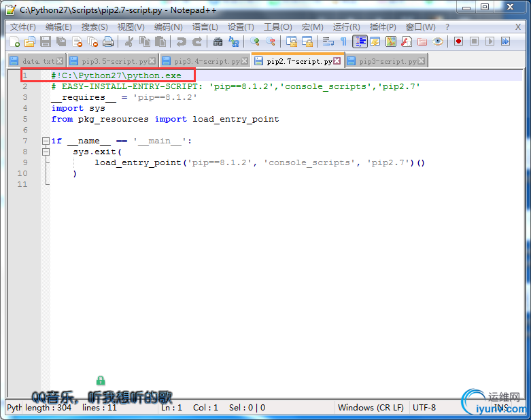Viewport: 531px width, 420px height.
Task: Cut selection with scissors icon
Action: pyautogui.click(x=129, y=41)
